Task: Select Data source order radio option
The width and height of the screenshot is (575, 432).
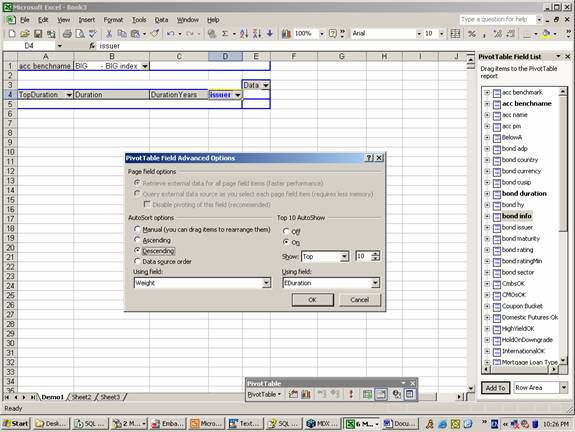Action: [137, 261]
